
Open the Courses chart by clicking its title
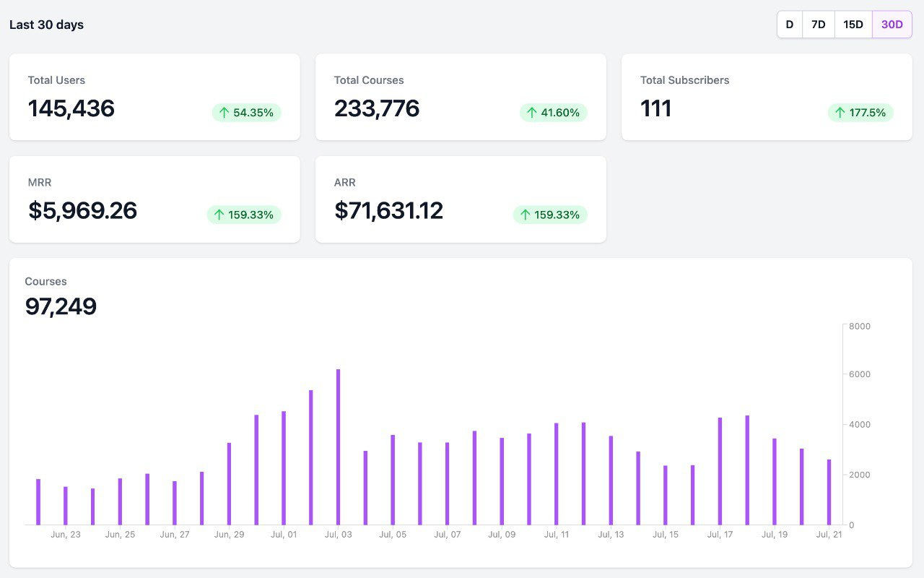[x=45, y=281]
